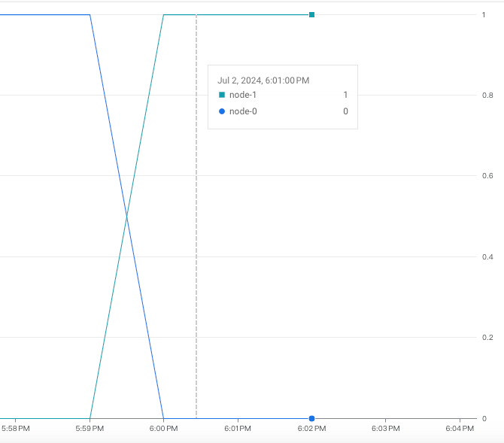Select the 0.2 y-axis tick label
The width and height of the screenshot is (504, 443).
click(487, 338)
